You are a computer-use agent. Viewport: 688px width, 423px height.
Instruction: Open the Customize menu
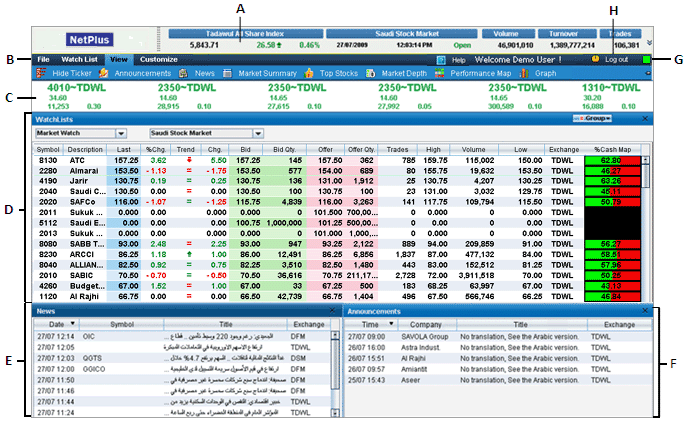(158, 60)
